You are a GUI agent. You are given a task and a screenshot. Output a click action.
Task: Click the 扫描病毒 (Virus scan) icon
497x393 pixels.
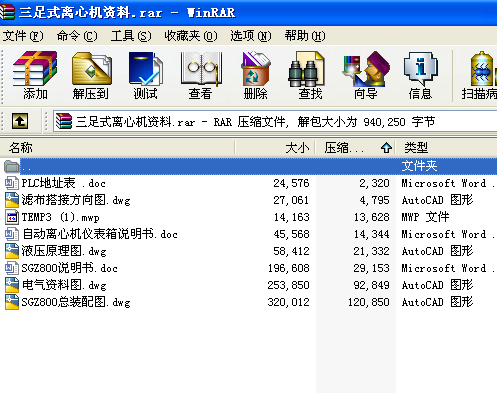483,69
